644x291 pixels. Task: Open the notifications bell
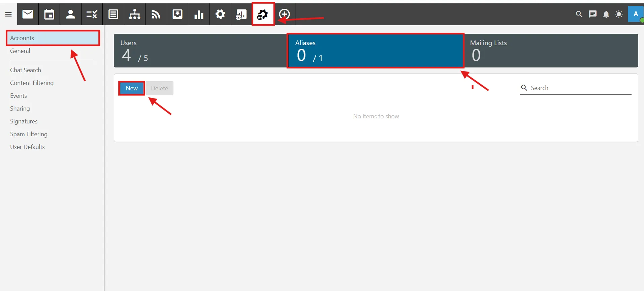[606, 14]
